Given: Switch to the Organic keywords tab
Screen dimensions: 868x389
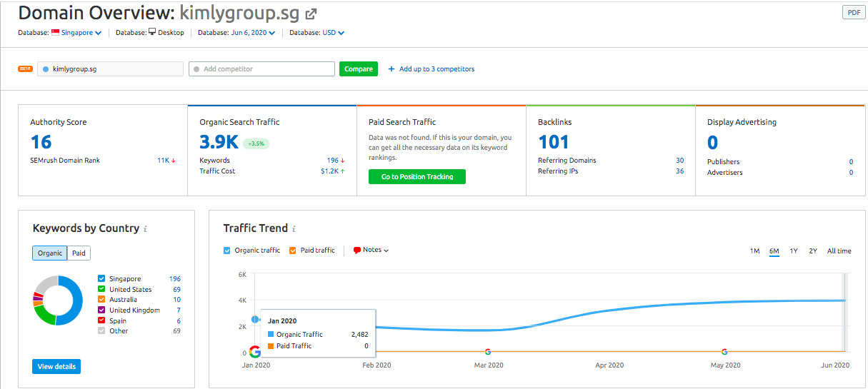Looking at the screenshot, I should click(50, 253).
